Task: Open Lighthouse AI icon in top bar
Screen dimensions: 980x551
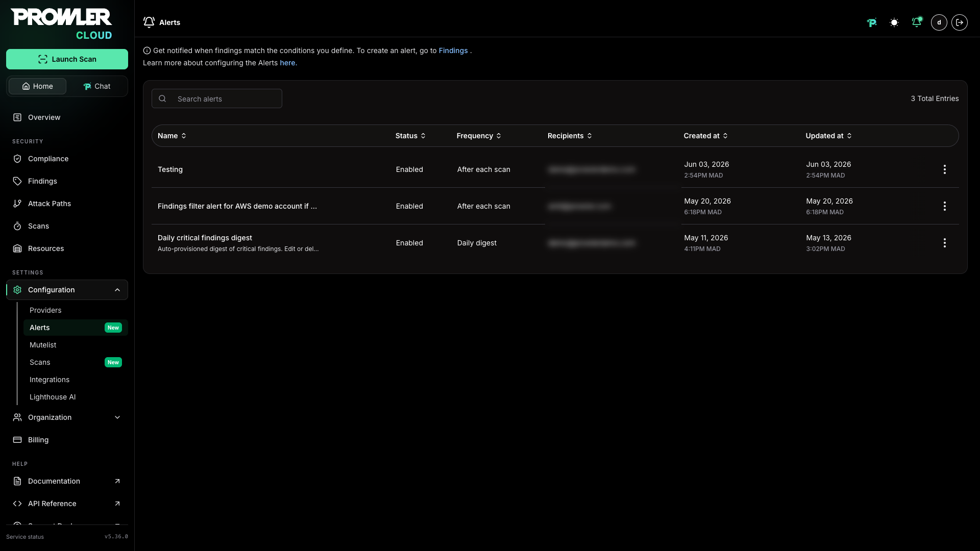Action: [x=872, y=22]
